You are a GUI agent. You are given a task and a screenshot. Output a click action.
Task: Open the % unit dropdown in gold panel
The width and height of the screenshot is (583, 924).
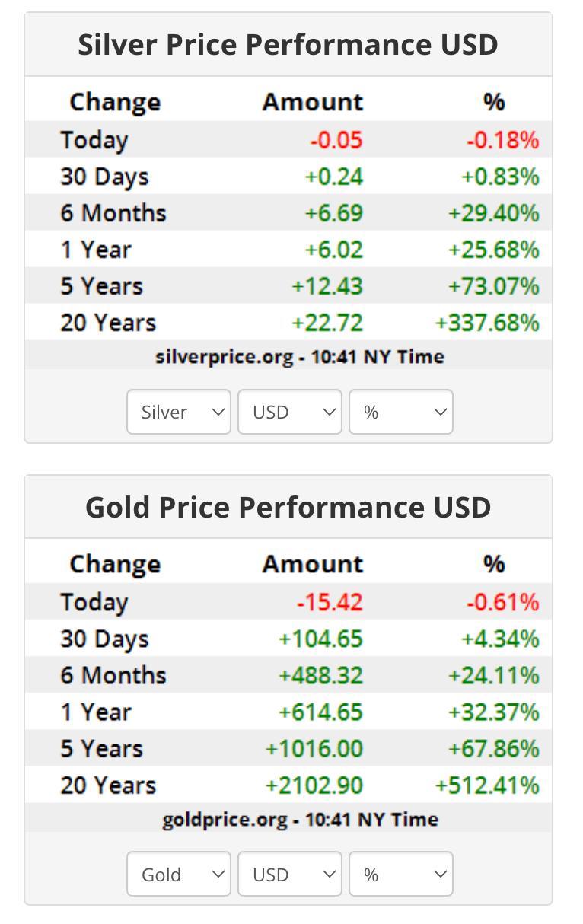point(401,874)
